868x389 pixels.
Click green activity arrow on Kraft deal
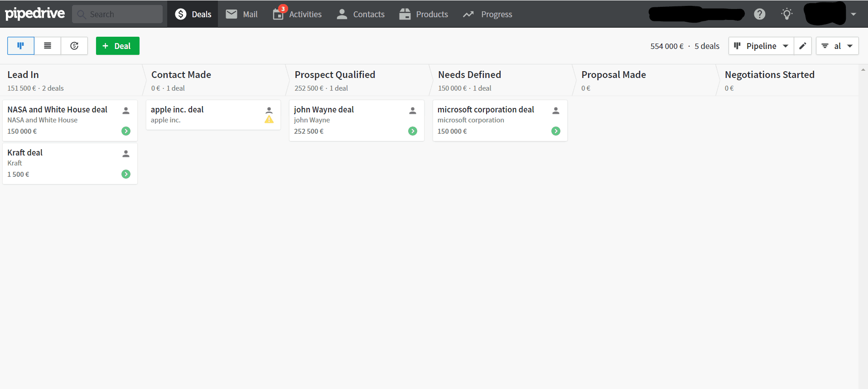click(126, 174)
